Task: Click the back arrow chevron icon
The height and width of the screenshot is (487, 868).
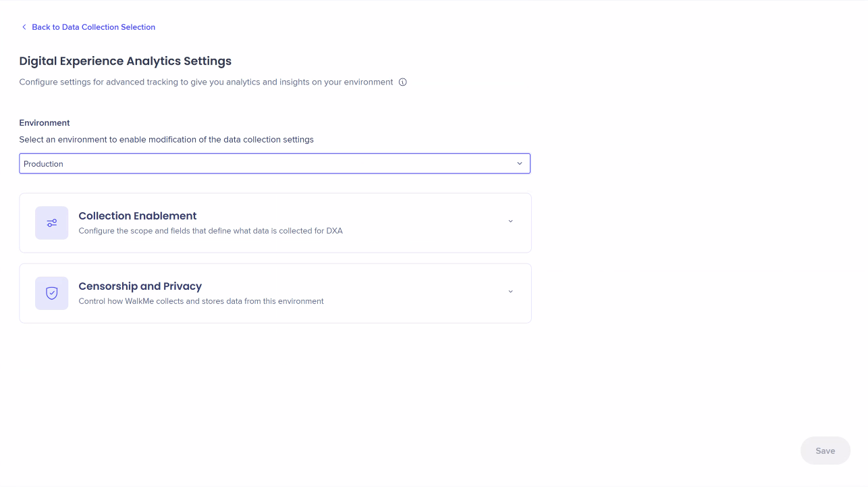Action: (24, 27)
